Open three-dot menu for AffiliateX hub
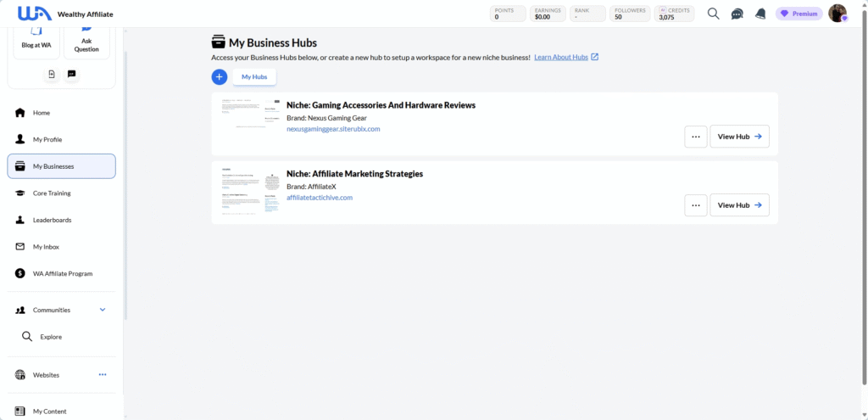This screenshot has height=420, width=868. (696, 205)
